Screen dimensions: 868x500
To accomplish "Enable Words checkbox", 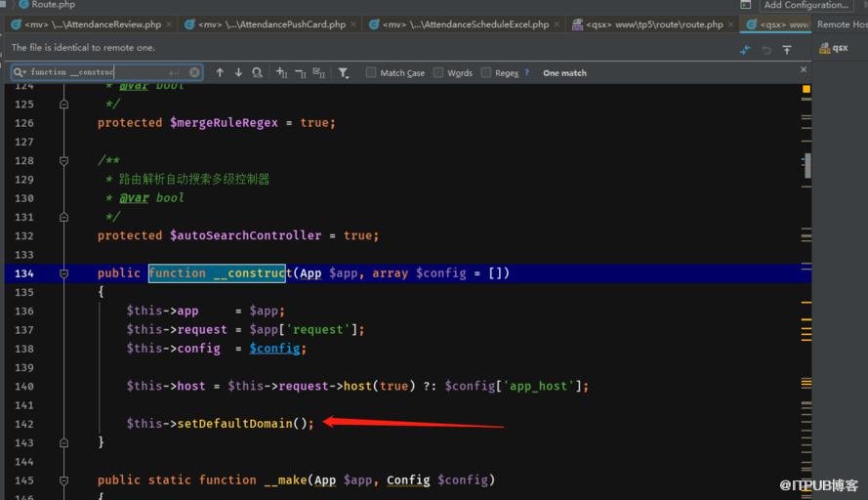I will (x=438, y=72).
